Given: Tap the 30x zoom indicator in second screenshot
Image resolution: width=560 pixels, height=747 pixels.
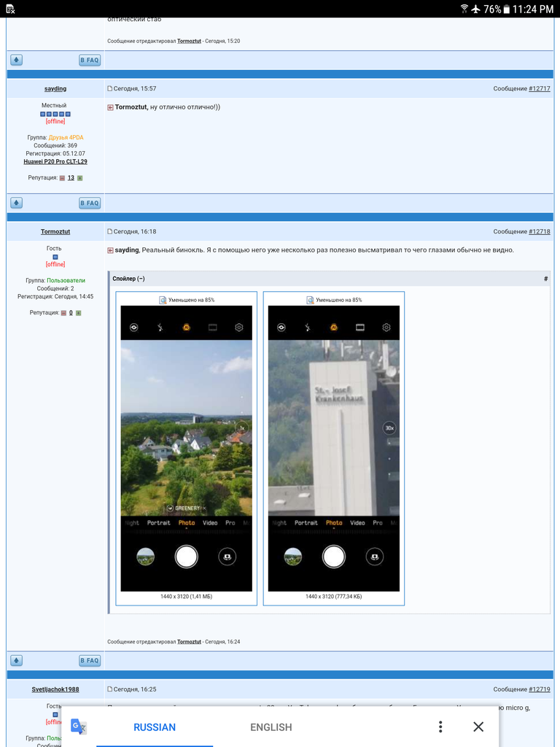Looking at the screenshot, I should click(x=389, y=428).
